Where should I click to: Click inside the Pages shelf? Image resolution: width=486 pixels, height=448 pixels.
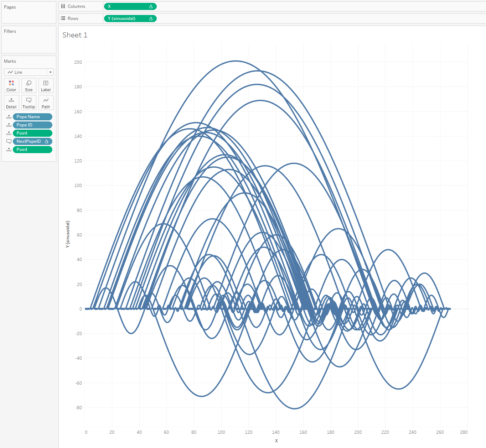click(29, 16)
